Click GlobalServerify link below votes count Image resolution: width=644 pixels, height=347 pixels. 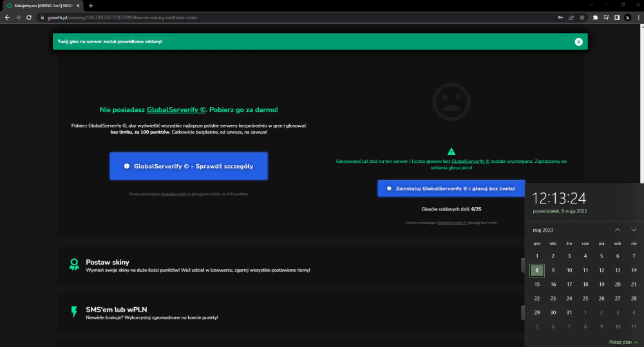click(x=452, y=223)
